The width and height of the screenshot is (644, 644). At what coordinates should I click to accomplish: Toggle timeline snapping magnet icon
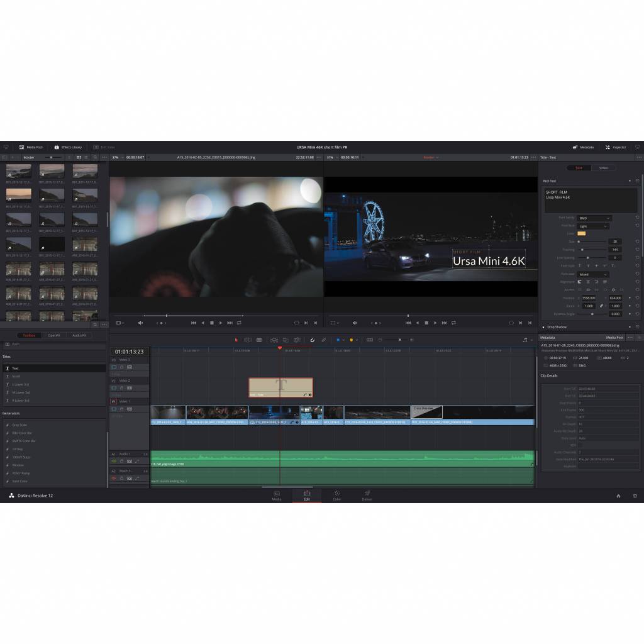coord(313,340)
